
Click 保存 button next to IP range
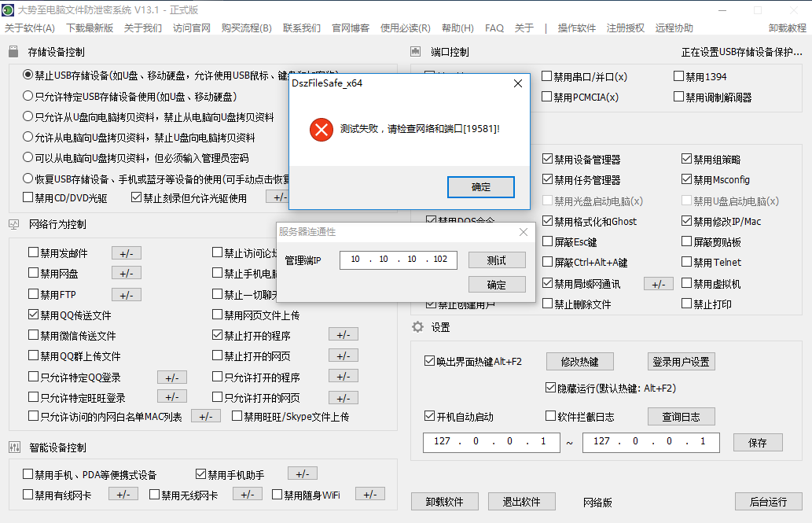(x=758, y=443)
